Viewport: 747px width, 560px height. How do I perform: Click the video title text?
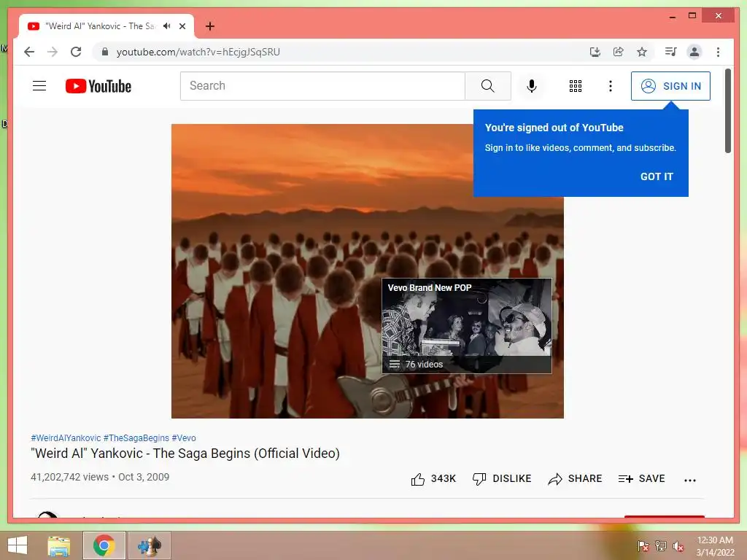click(185, 454)
